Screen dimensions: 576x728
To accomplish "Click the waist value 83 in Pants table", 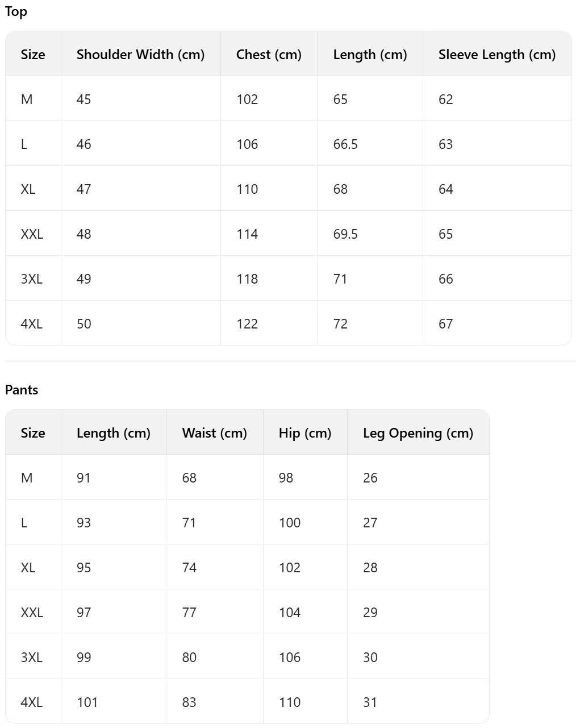I will point(189,702).
